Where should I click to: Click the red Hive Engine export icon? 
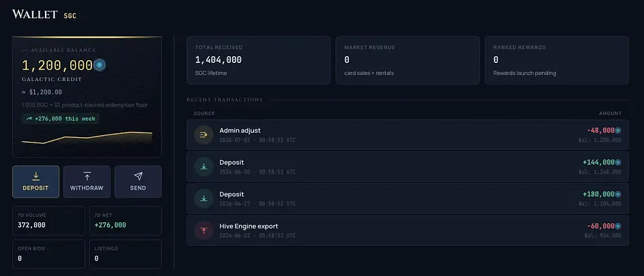[x=204, y=230]
